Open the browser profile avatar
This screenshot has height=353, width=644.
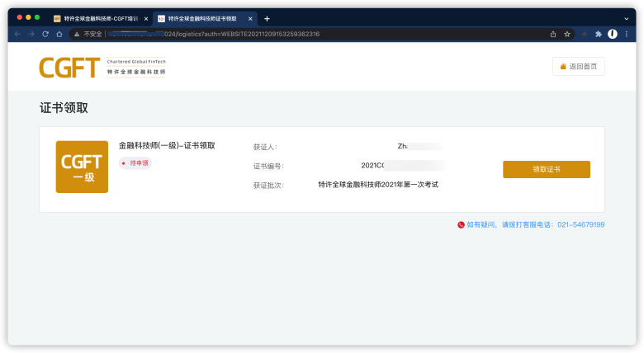point(613,34)
